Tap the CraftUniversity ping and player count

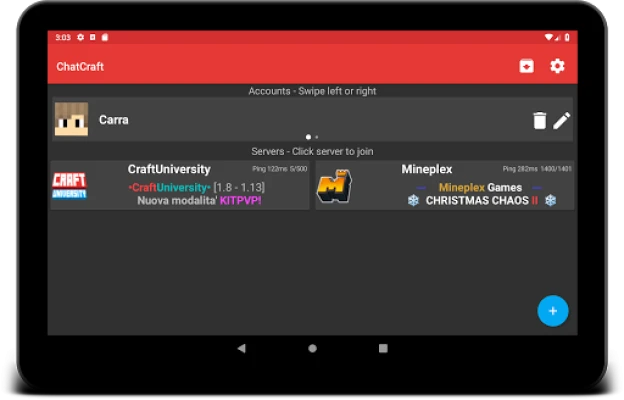pyautogui.click(x=279, y=169)
